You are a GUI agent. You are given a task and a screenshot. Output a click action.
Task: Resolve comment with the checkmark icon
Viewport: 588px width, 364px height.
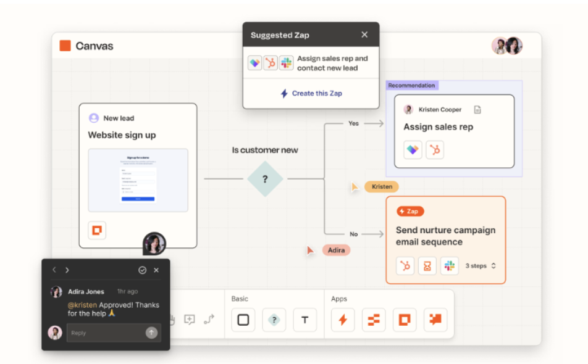(142, 270)
